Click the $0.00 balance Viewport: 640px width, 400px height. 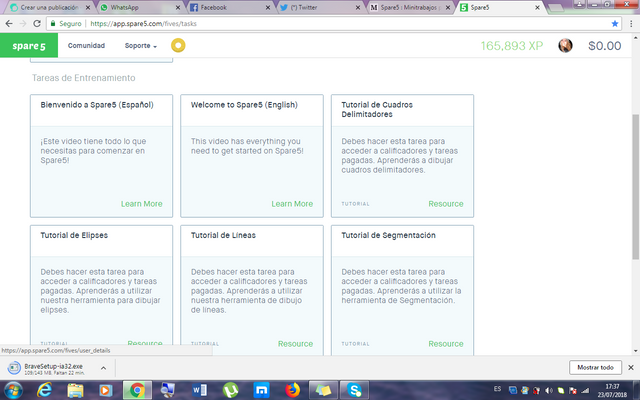click(x=604, y=46)
